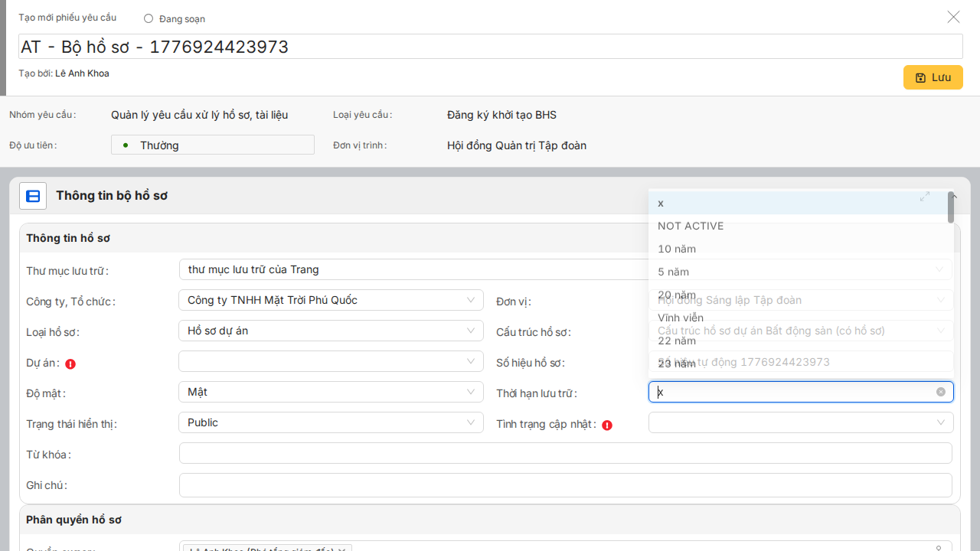980x551 pixels.
Task: Select "NOT ACTIVE" option in the list
Action: tap(691, 226)
